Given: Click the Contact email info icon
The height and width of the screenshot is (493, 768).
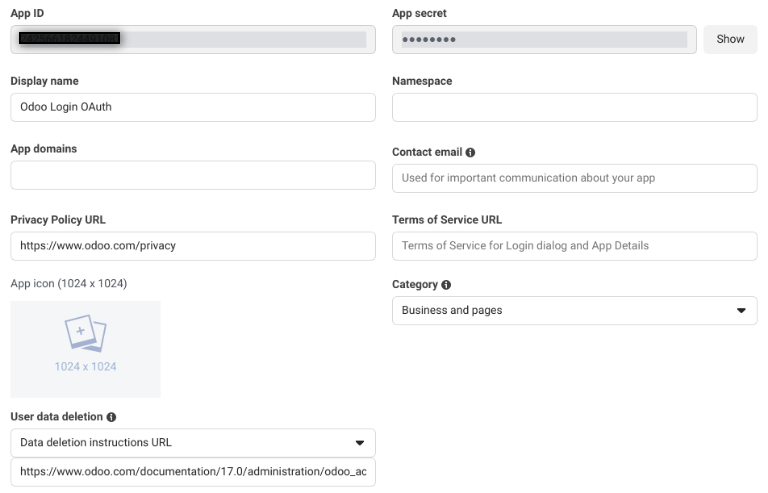Looking at the screenshot, I should [470, 153].
